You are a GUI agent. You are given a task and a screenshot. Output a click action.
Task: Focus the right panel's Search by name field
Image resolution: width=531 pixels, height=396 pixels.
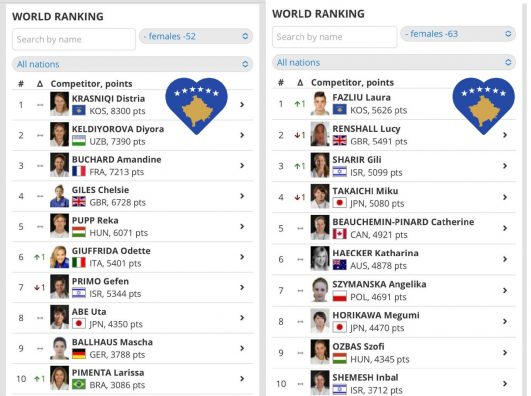click(x=335, y=37)
